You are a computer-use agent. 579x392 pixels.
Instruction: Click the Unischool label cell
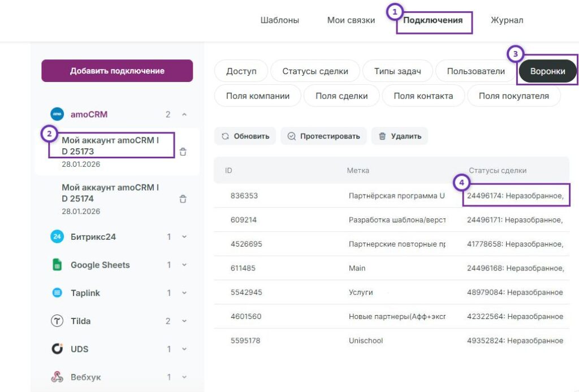(366, 341)
